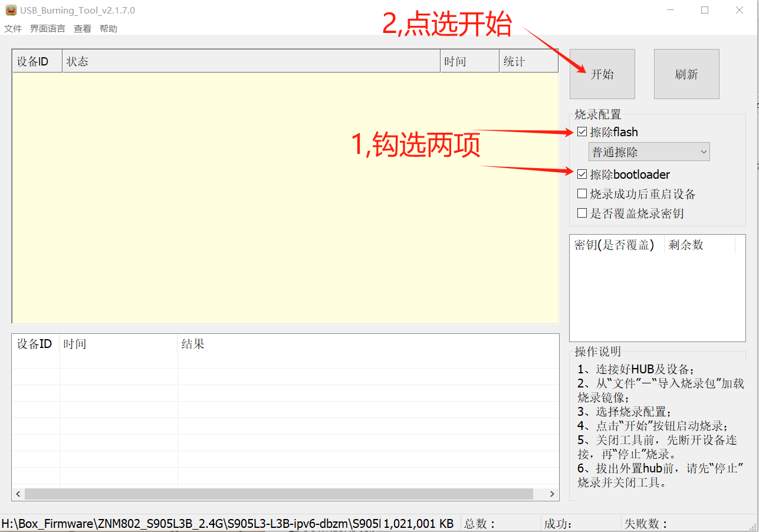The width and height of the screenshot is (759, 532).
Task: Click the 刷新 (Refresh) button
Action: tap(686, 74)
